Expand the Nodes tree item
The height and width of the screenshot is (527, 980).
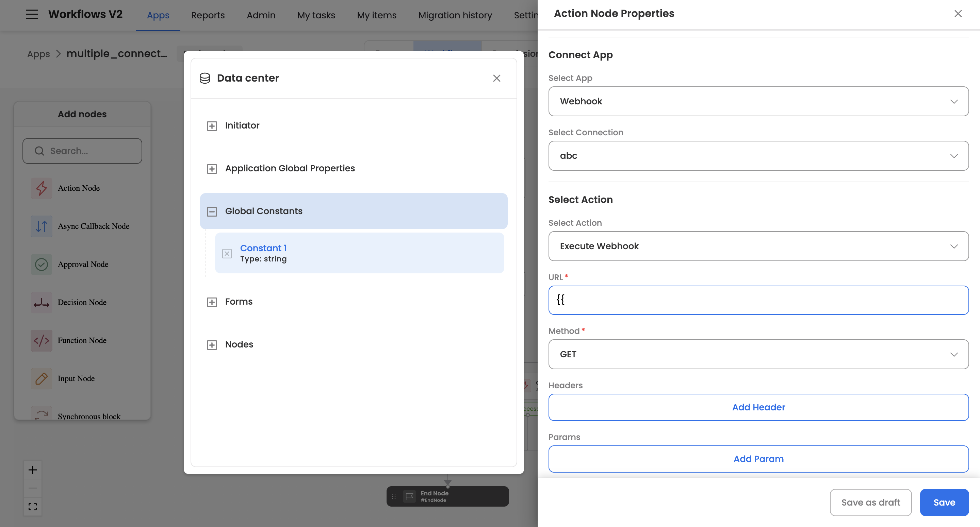(x=212, y=345)
